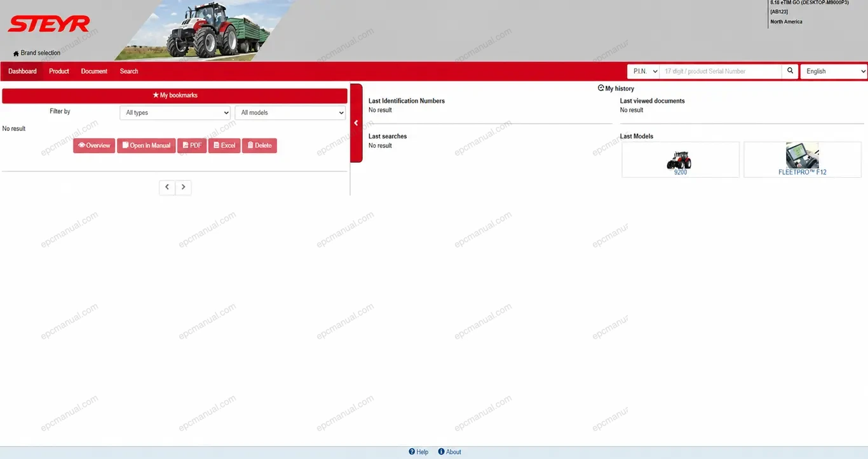Click the magnifier search button
The image size is (868, 459).
(790, 71)
